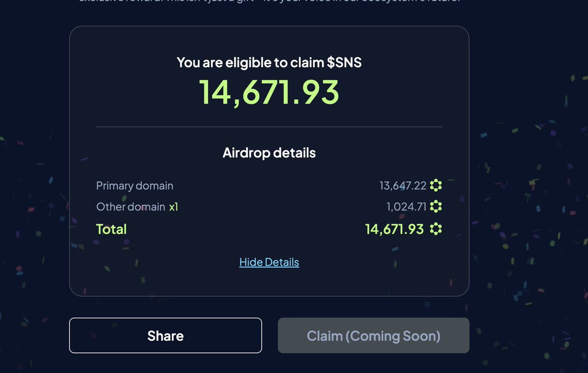Click the Claim (Coming Soon) button
Image resolution: width=588 pixels, height=373 pixels.
tap(373, 336)
